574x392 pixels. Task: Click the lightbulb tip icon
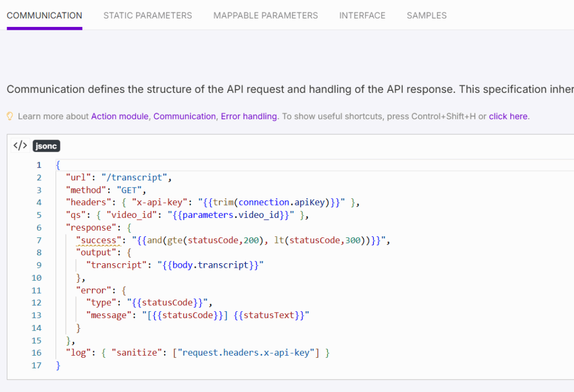(x=10, y=116)
